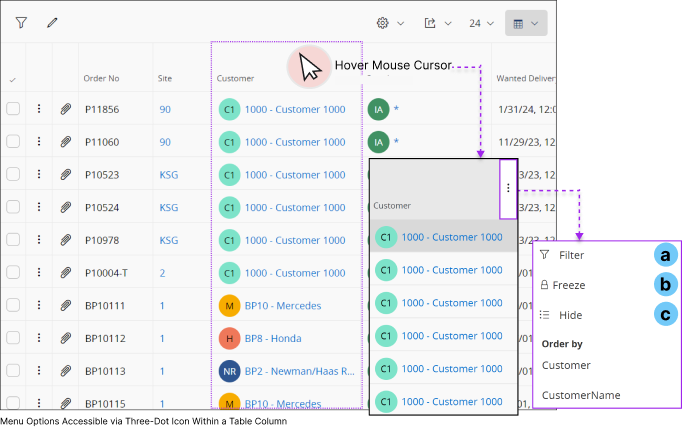This screenshot has width=682, height=427.
Task: Select the checkbox for order P10523
Action: click(x=13, y=175)
